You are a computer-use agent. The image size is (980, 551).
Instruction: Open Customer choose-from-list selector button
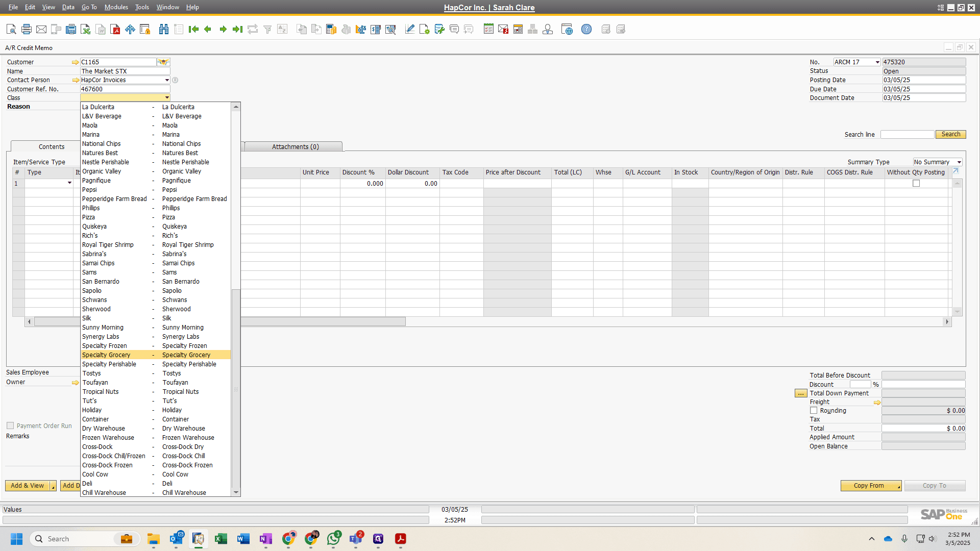pyautogui.click(x=163, y=62)
